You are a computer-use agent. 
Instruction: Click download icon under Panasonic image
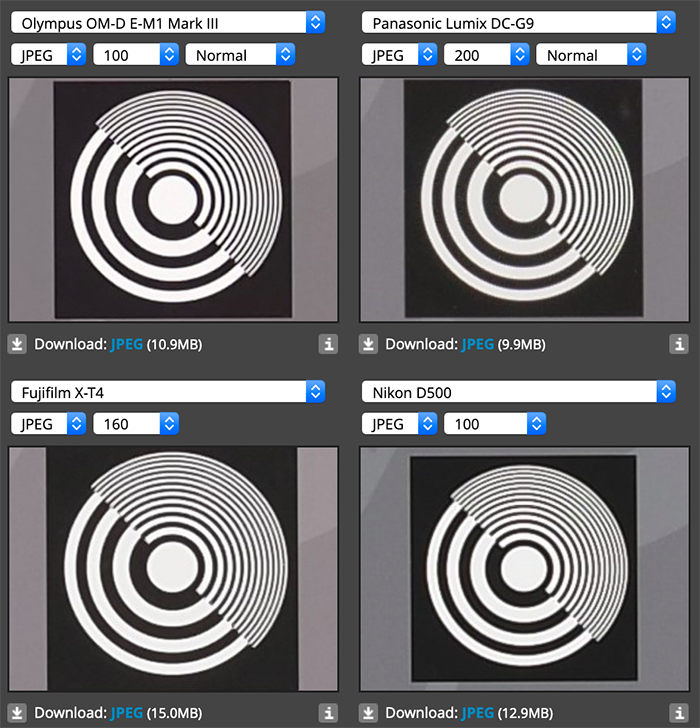[368, 344]
